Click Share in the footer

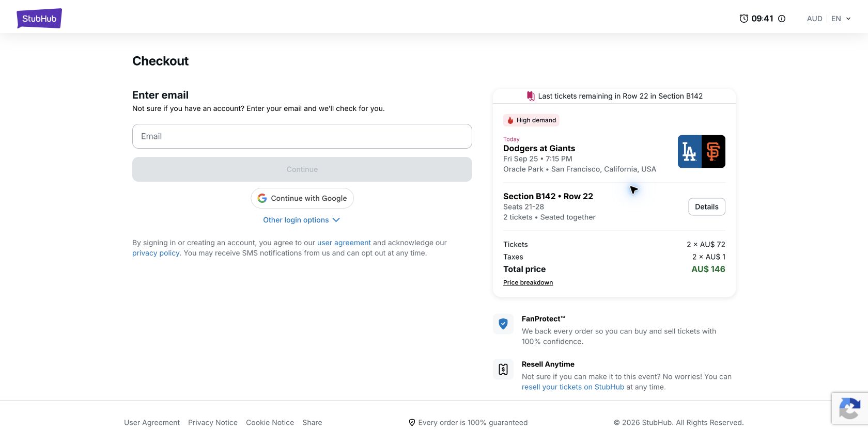point(312,423)
